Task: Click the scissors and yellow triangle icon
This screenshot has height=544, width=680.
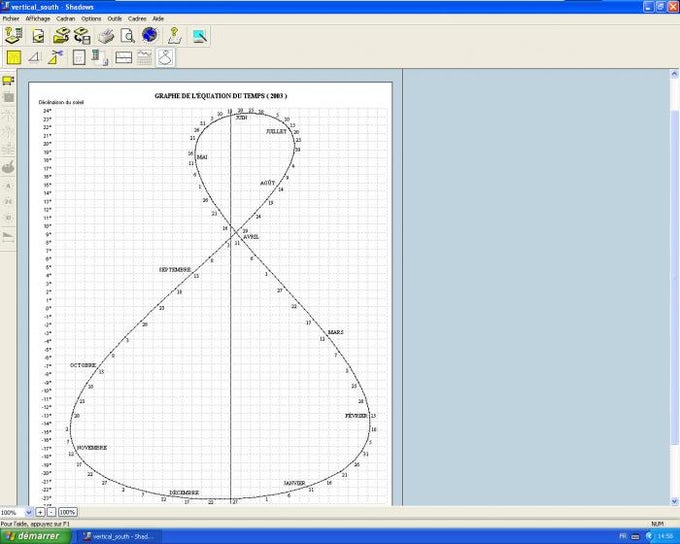Action: (56, 57)
